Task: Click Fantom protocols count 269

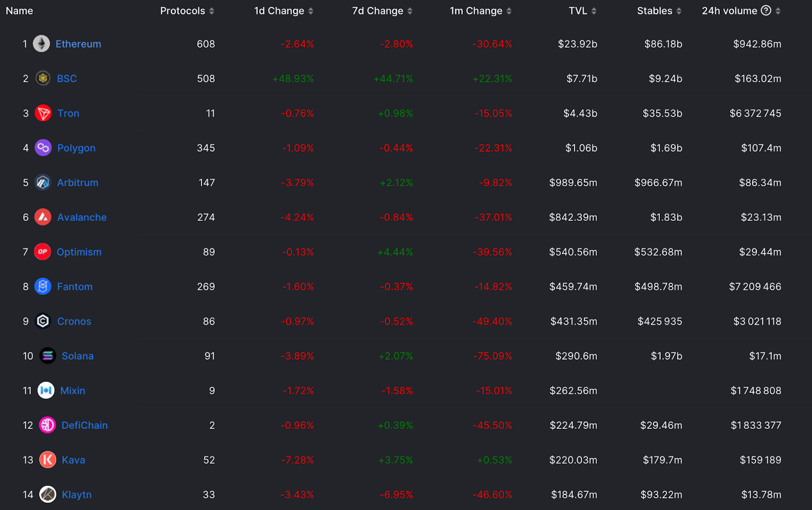Action: [x=206, y=287]
